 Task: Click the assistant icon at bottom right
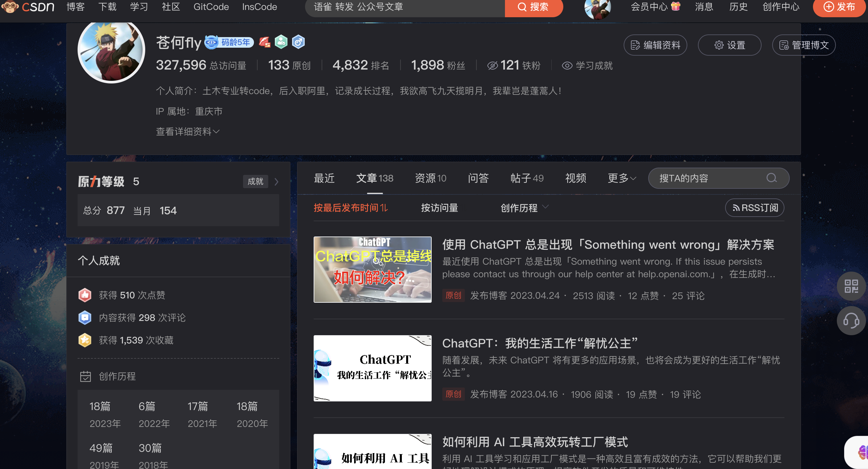click(857, 452)
